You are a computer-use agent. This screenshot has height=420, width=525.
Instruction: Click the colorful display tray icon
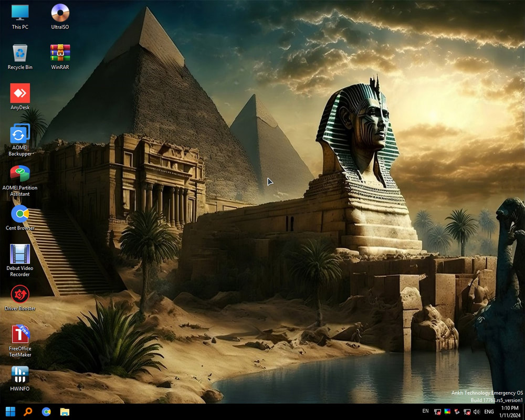tap(447, 412)
